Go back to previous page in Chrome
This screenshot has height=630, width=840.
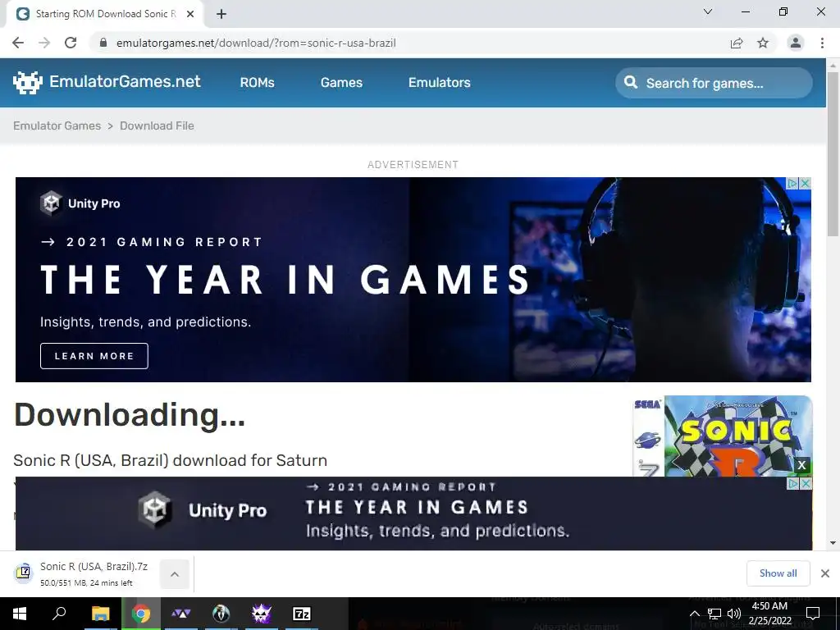[18, 43]
